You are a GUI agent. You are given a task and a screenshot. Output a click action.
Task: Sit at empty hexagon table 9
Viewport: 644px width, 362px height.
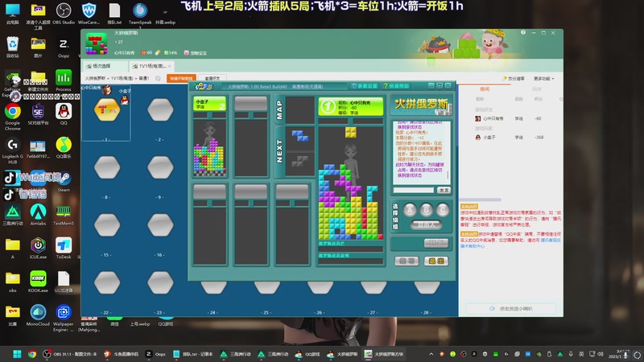(160, 167)
